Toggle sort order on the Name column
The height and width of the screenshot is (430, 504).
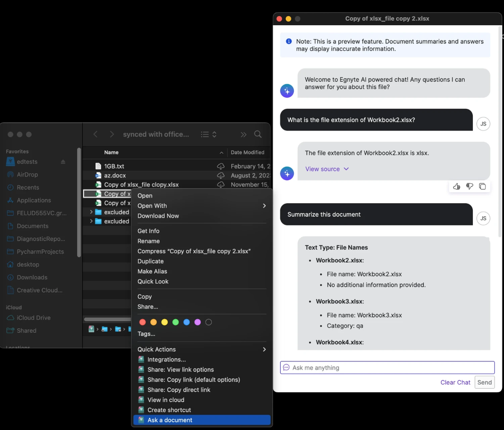tap(221, 152)
